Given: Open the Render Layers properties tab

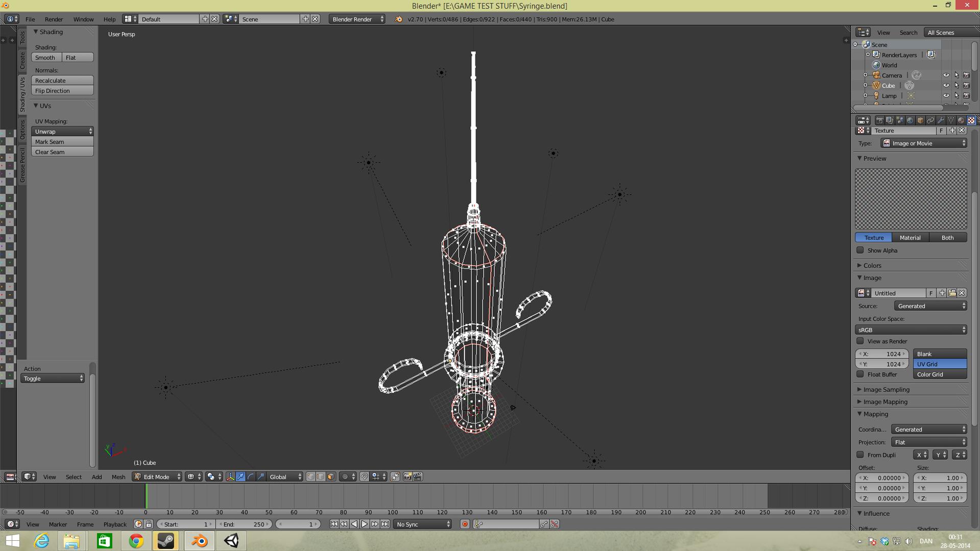Looking at the screenshot, I should point(890,121).
